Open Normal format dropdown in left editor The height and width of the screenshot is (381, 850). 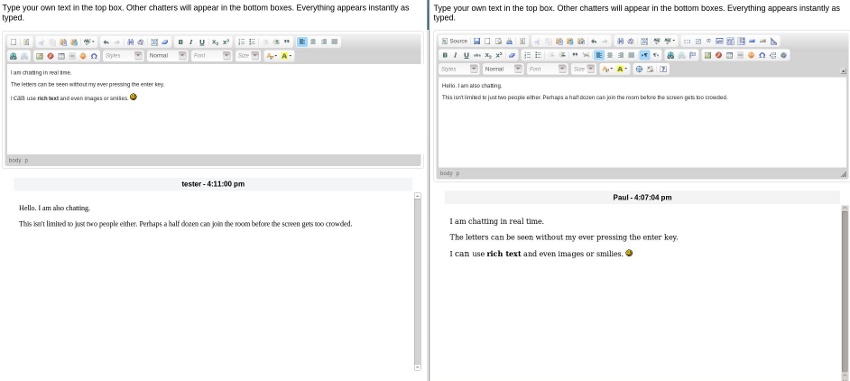(x=168, y=56)
